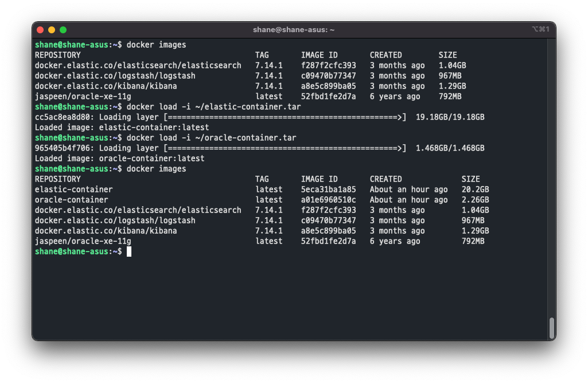Click the SIZE header of first listing
588x383 pixels.
click(x=448, y=55)
